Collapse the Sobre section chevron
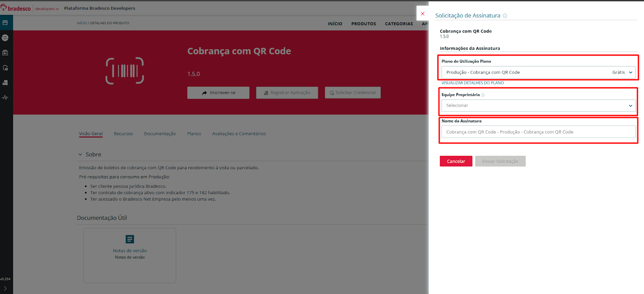This screenshot has width=644, height=294. point(80,155)
